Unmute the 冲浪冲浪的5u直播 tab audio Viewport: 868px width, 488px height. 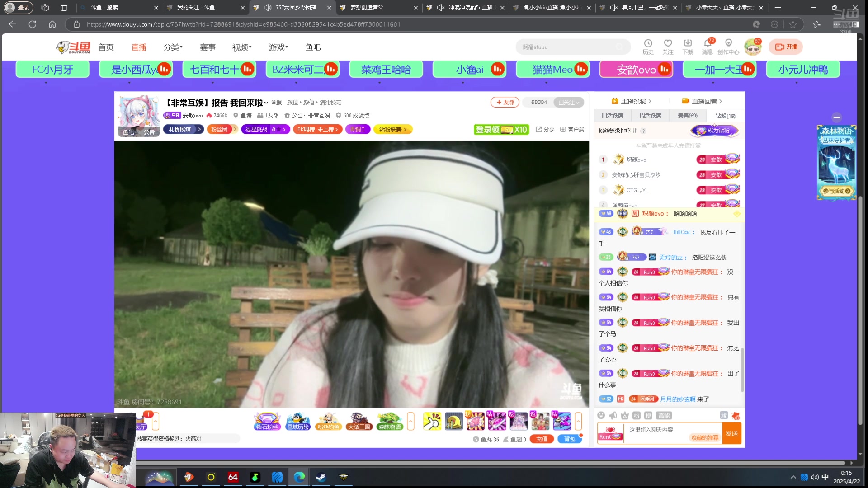coord(440,8)
